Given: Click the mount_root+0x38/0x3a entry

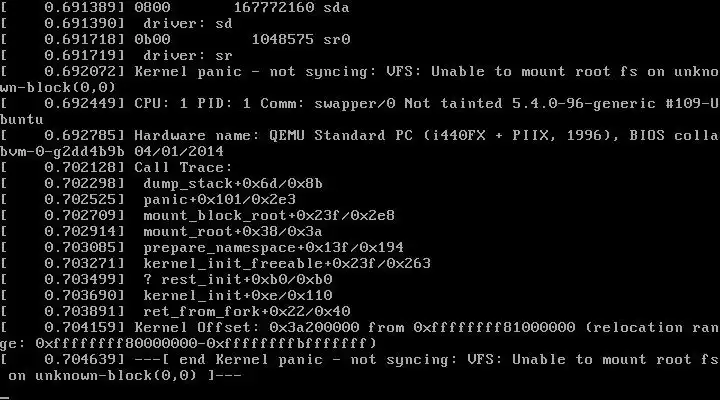Looking at the screenshot, I should click(x=233, y=232).
